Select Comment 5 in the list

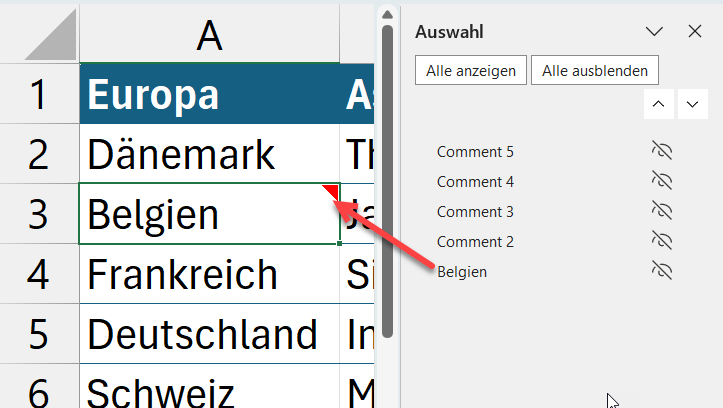pos(475,152)
